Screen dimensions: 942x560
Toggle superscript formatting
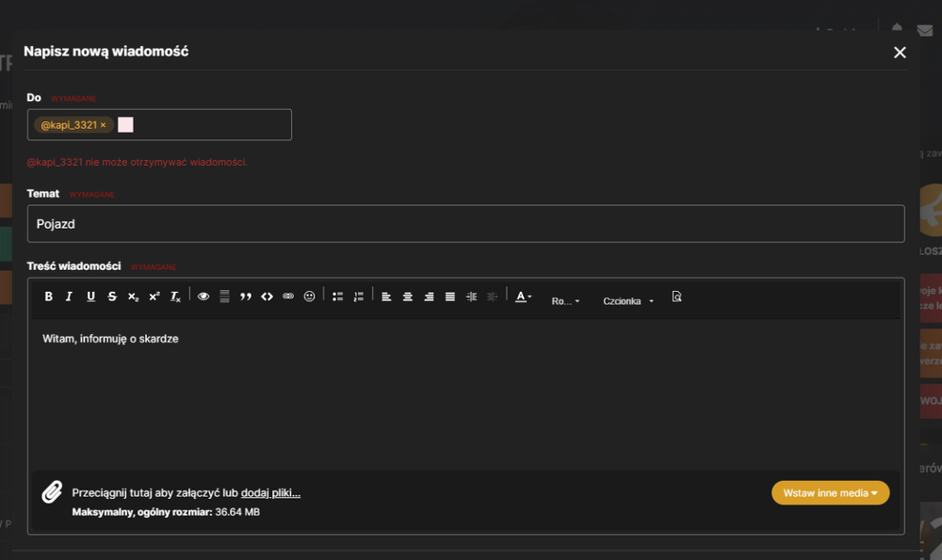tap(154, 296)
